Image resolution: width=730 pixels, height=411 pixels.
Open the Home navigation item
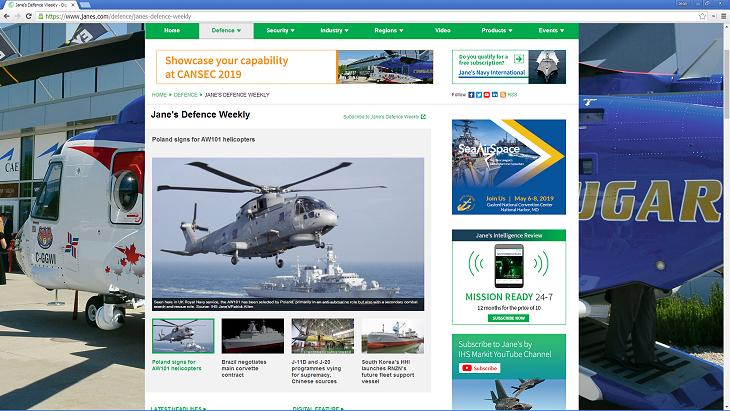click(x=172, y=30)
